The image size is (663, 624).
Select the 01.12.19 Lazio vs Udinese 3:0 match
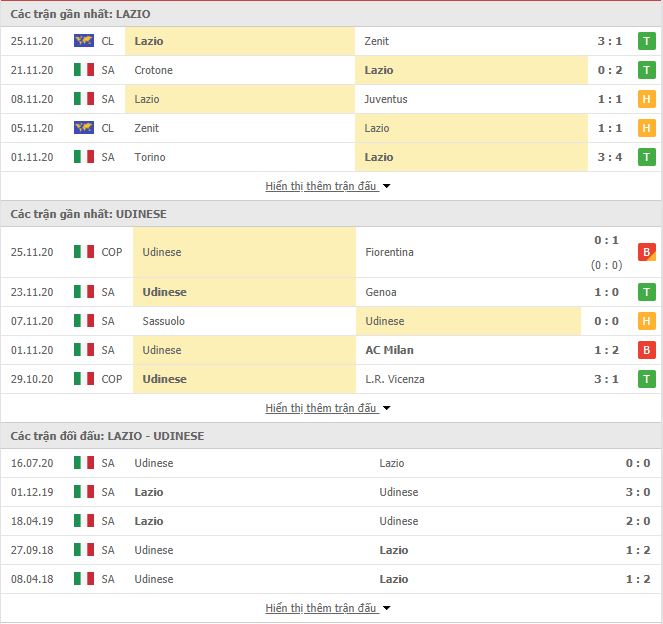click(332, 492)
